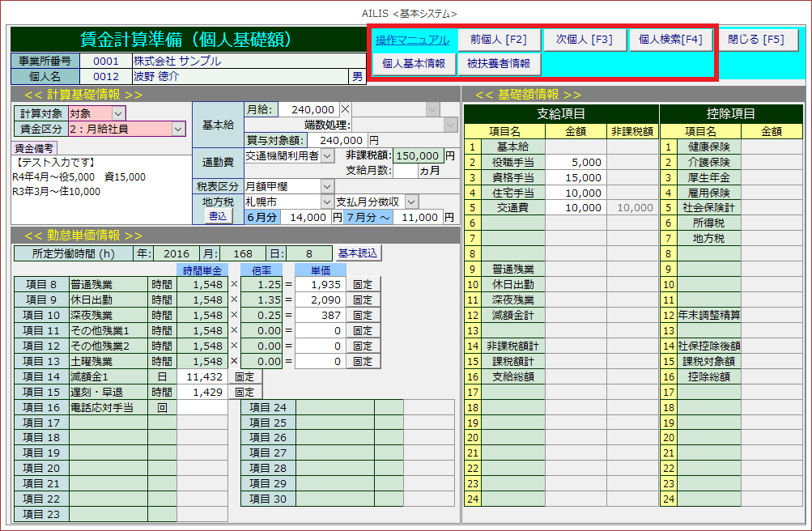
Task: Show 被扶養者情報 details
Action: tap(499, 63)
